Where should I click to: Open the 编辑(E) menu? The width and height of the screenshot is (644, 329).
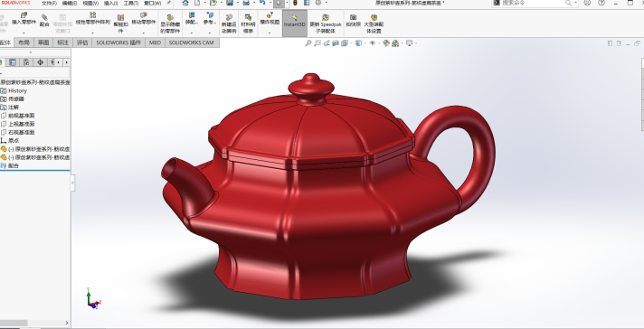point(70,4)
